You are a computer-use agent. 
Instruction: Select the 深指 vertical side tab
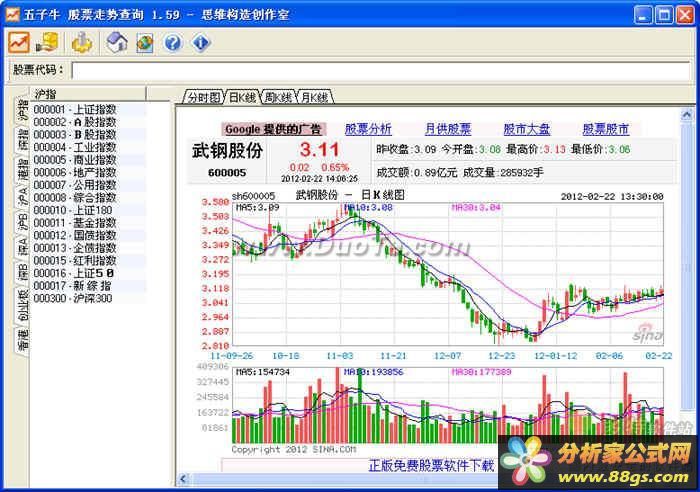click(23, 139)
